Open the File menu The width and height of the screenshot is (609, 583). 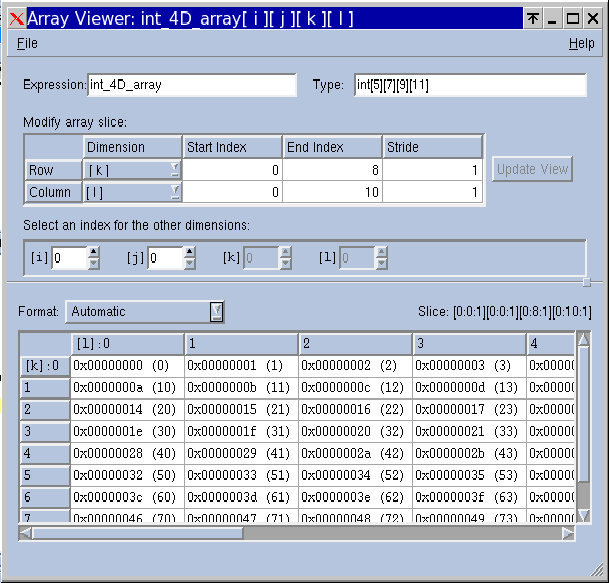27,44
